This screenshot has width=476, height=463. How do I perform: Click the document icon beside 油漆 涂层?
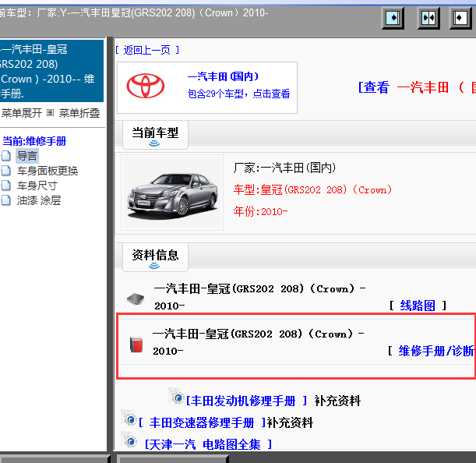[x=5, y=200]
